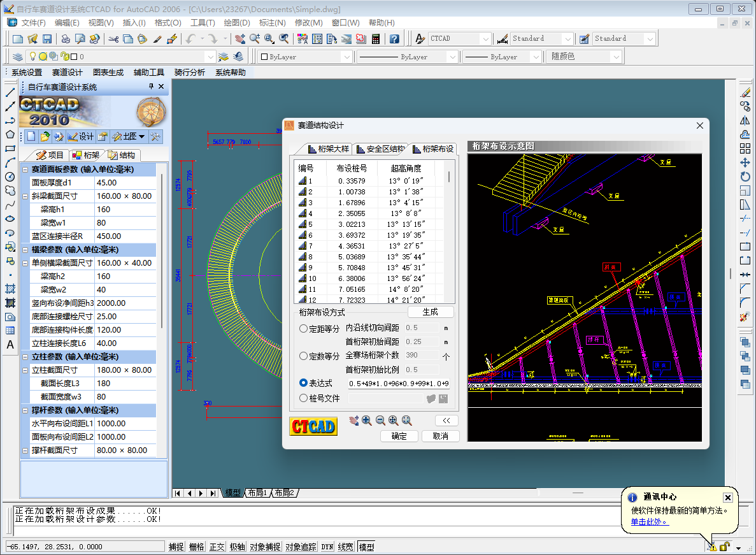756x555 pixels.
Task: Select the Rotate modify tool
Action: coord(745,177)
